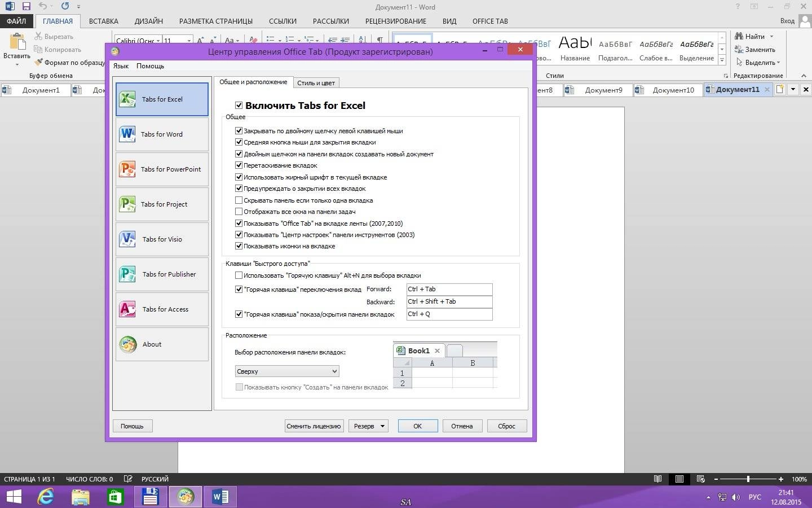Image resolution: width=812 pixels, height=508 pixels.
Task: Click the OK button in the dialog
Action: 417,426
